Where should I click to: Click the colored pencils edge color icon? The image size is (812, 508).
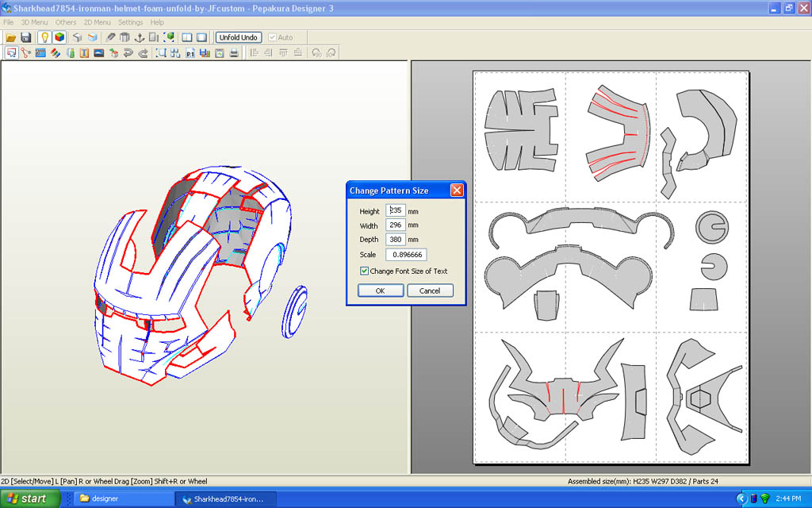pyautogui.click(x=56, y=53)
